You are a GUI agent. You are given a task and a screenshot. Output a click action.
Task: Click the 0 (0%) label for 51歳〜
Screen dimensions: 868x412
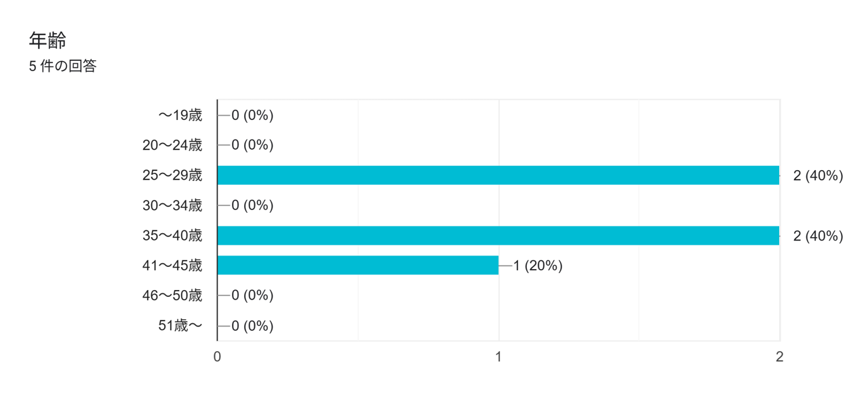tap(252, 326)
